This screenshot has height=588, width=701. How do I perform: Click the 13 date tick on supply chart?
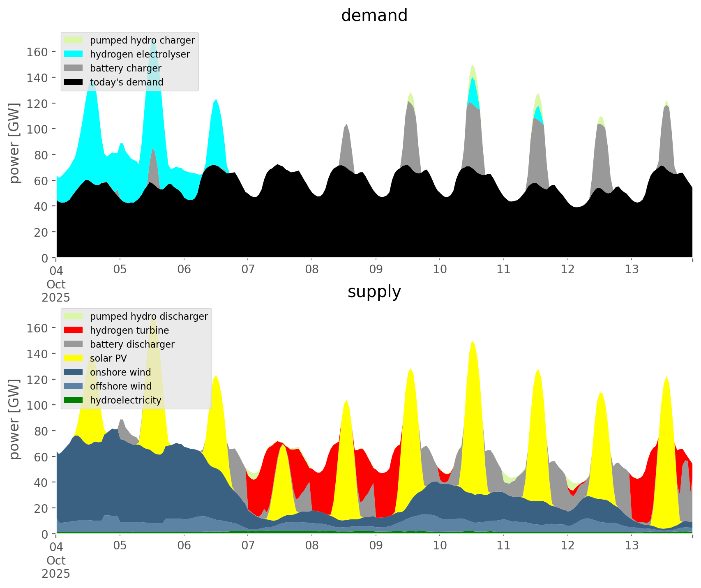(632, 546)
